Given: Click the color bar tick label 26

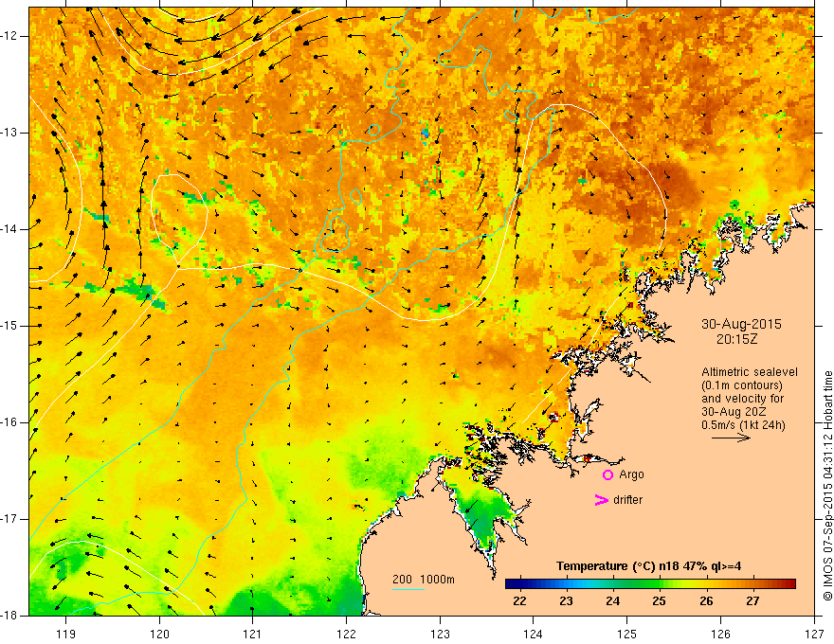Looking at the screenshot, I should click(x=706, y=601).
